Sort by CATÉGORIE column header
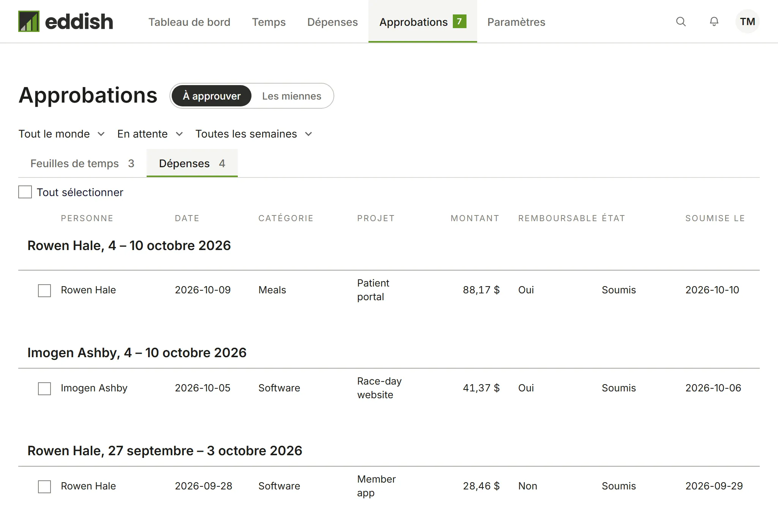 click(286, 218)
